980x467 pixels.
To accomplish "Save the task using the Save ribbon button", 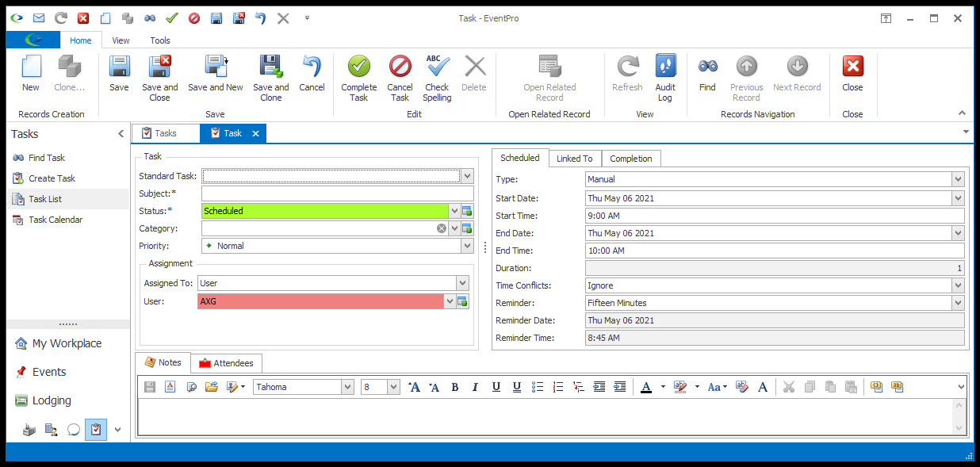I will 119,74.
